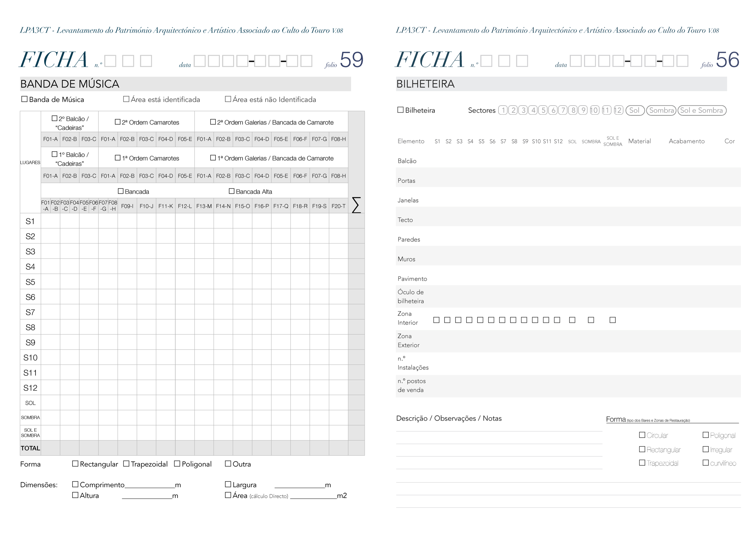
Task: Check the 2º Balcão / Cadeiras box
Action: [x=54, y=118]
